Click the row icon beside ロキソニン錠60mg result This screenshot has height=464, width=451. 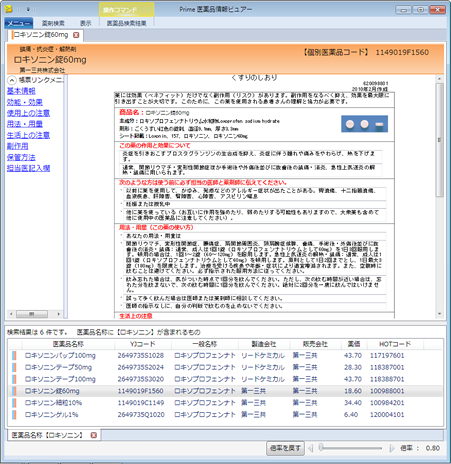point(14,391)
